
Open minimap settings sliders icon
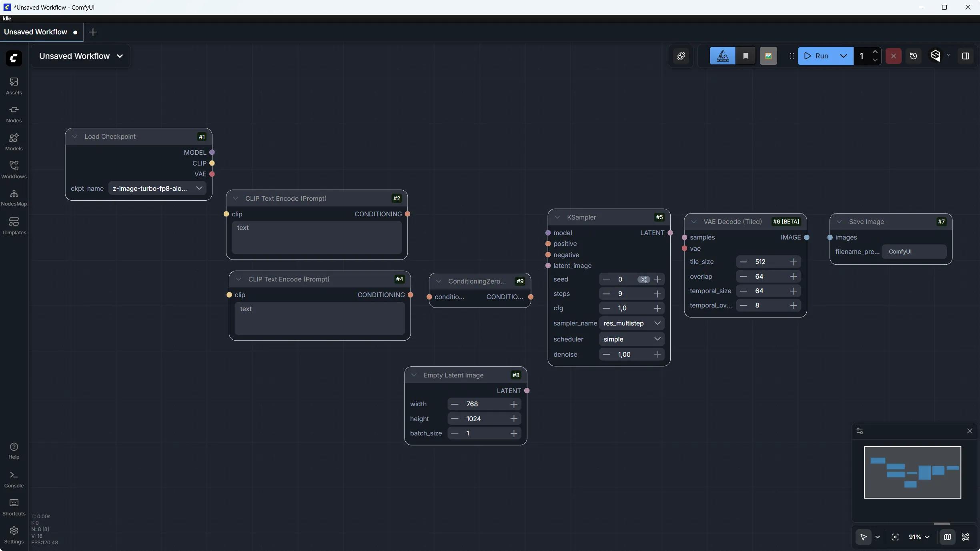pos(860,431)
